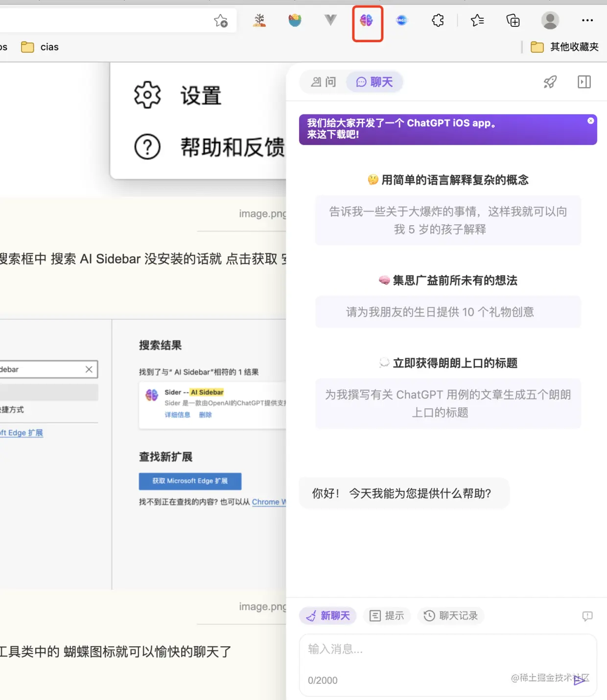Click the feedback speech bubble icon
607x700 pixels.
coord(587,616)
